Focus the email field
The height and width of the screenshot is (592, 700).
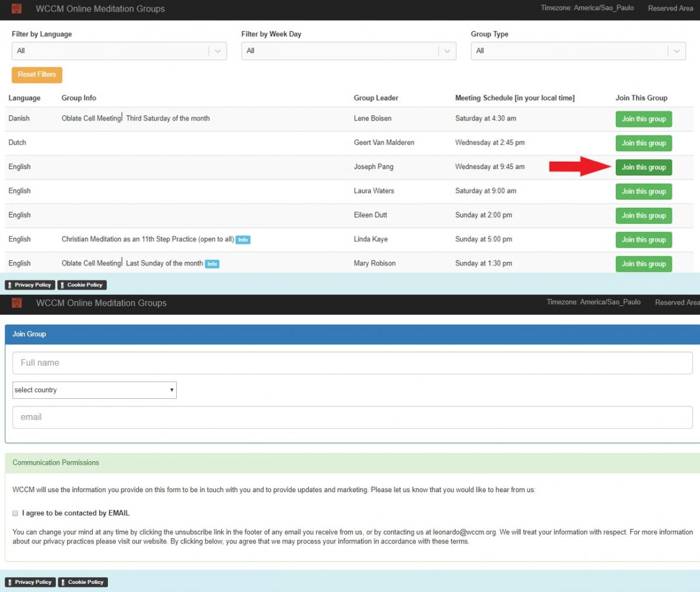click(352, 417)
